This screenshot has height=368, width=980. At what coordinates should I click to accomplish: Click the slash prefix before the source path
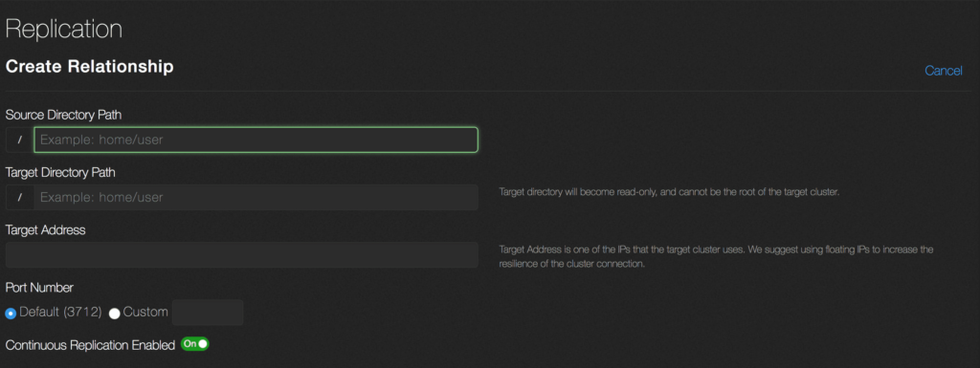tap(20, 140)
